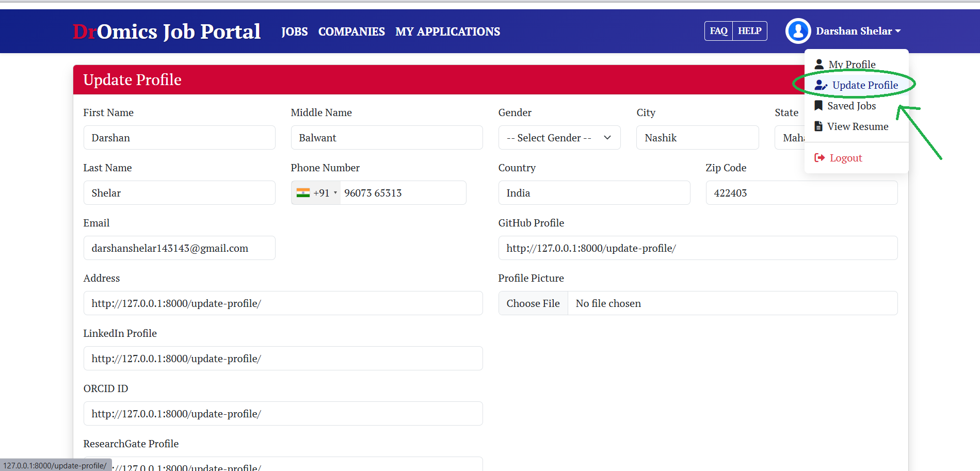The height and width of the screenshot is (471, 980).
Task: Click the FAQ button
Action: point(718,31)
